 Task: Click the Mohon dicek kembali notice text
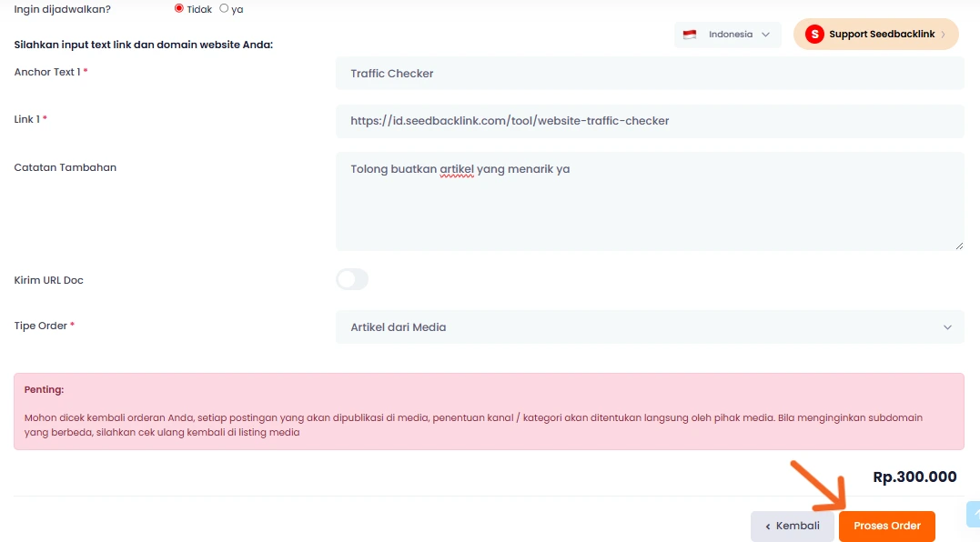[x=473, y=426]
